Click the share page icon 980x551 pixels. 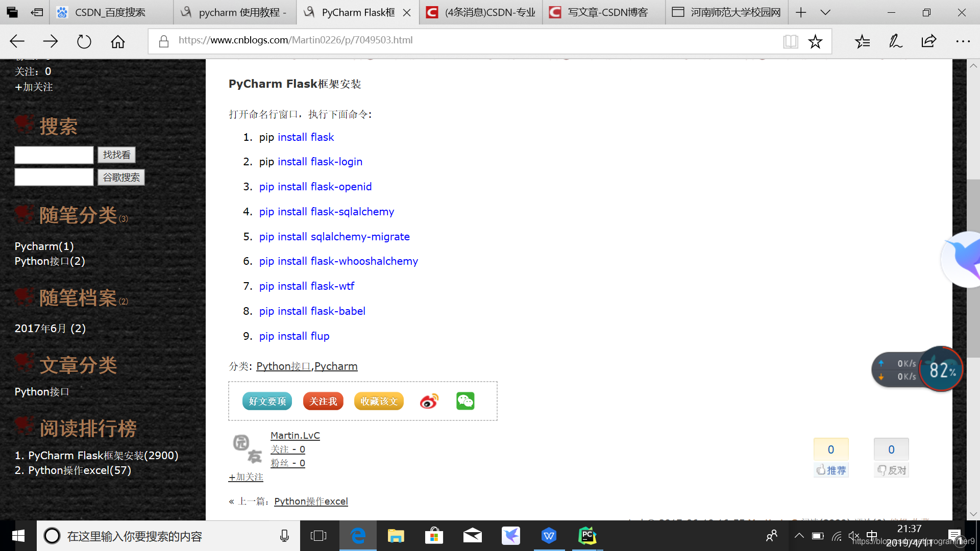tap(928, 41)
